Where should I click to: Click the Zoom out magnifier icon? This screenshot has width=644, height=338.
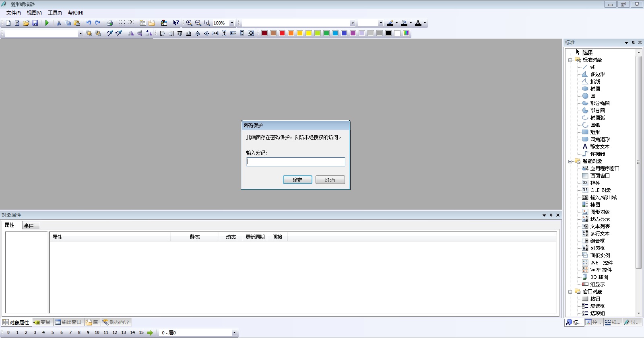point(198,23)
